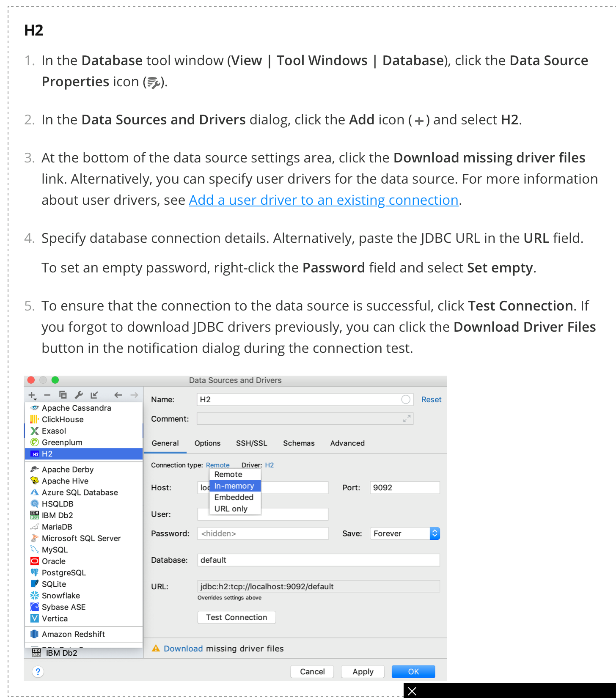Select the IBM Db2 entry below HSQLDB

coord(84,515)
